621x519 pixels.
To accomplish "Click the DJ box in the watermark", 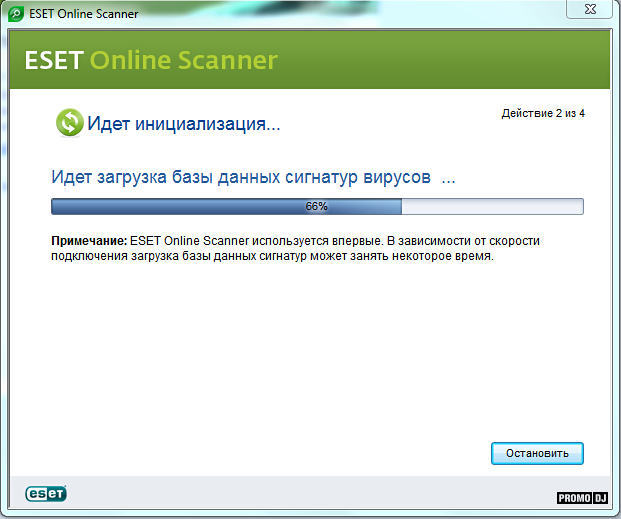I will pos(601,498).
